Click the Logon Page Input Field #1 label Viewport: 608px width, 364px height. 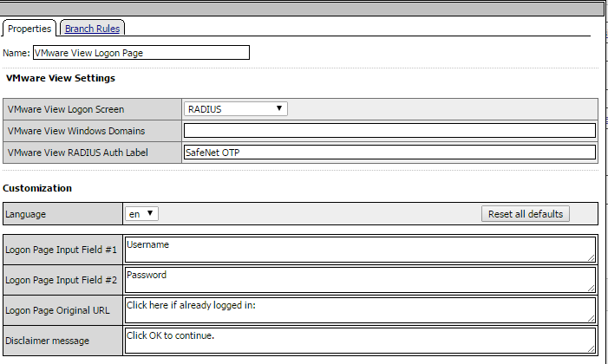tap(61, 250)
